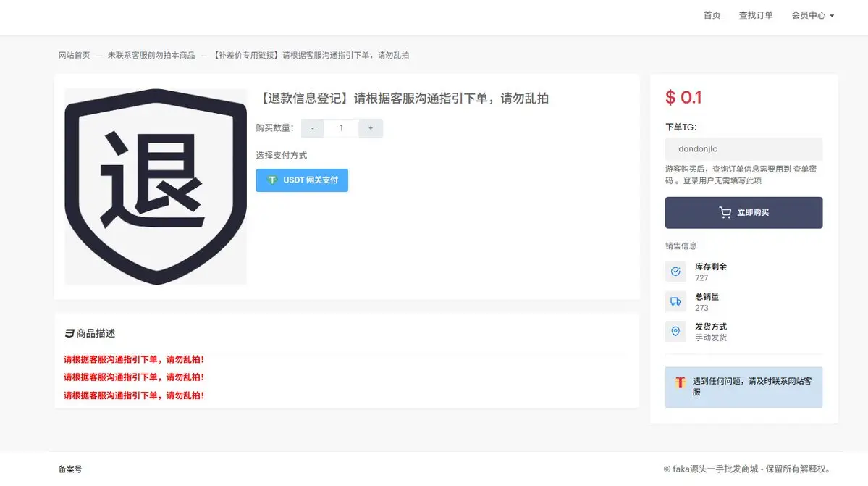Click the 遇到任何问题 contact notice
The image size is (868, 486).
[743, 387]
